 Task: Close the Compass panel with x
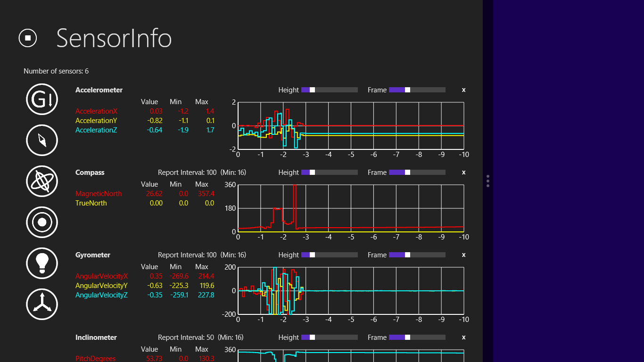[463, 173]
